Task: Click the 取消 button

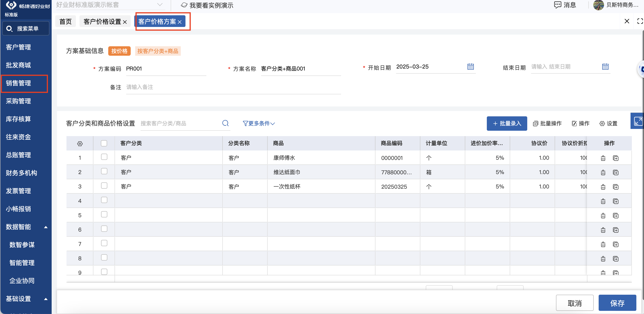Action: click(575, 303)
